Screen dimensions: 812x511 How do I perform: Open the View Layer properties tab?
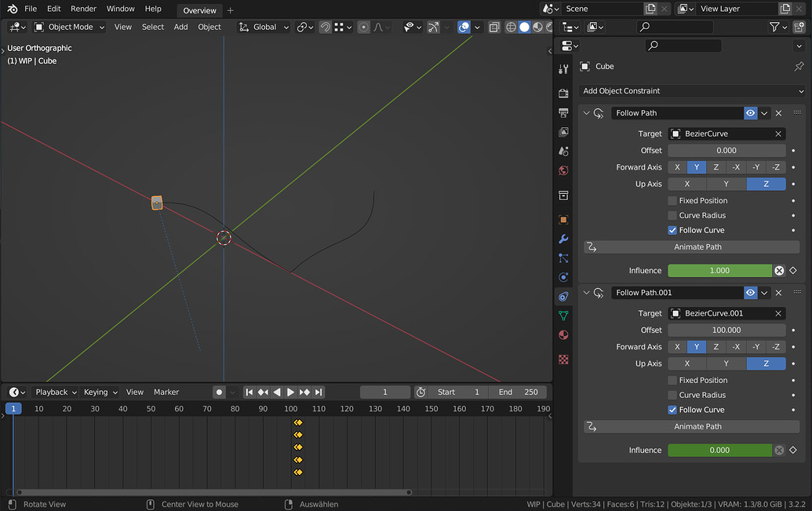(563, 132)
